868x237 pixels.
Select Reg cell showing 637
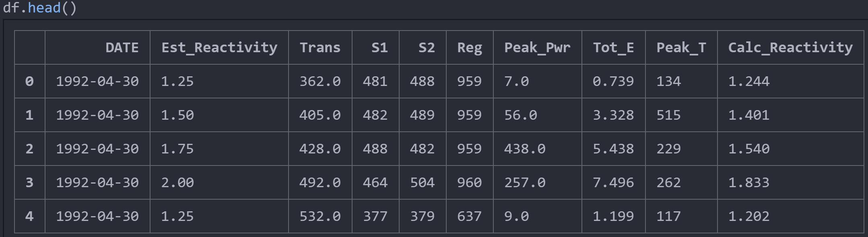pyautogui.click(x=469, y=217)
